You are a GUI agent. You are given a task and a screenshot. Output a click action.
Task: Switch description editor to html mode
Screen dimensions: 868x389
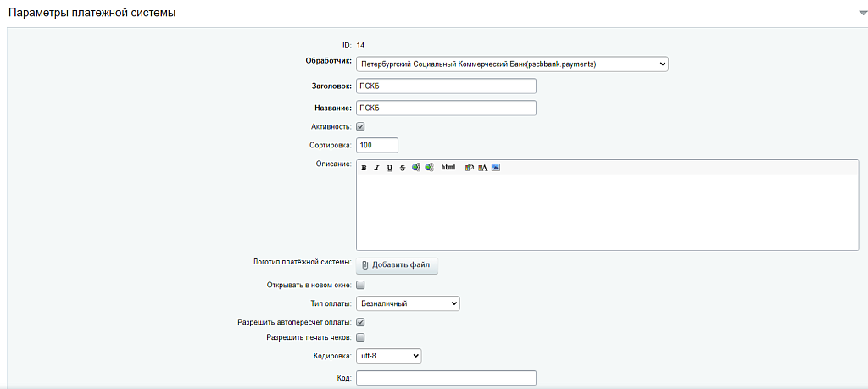[448, 168]
